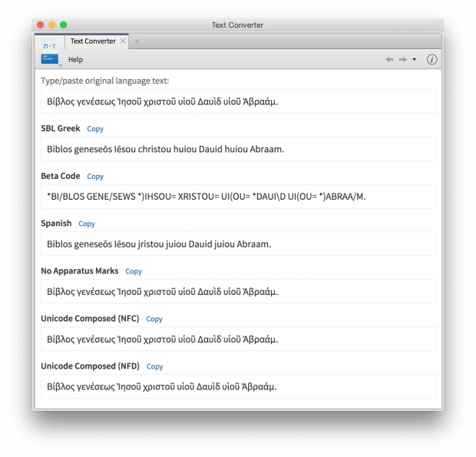The width and height of the screenshot is (476, 457).
Task: Click the Logos home icon in tab bar
Action: (51, 44)
